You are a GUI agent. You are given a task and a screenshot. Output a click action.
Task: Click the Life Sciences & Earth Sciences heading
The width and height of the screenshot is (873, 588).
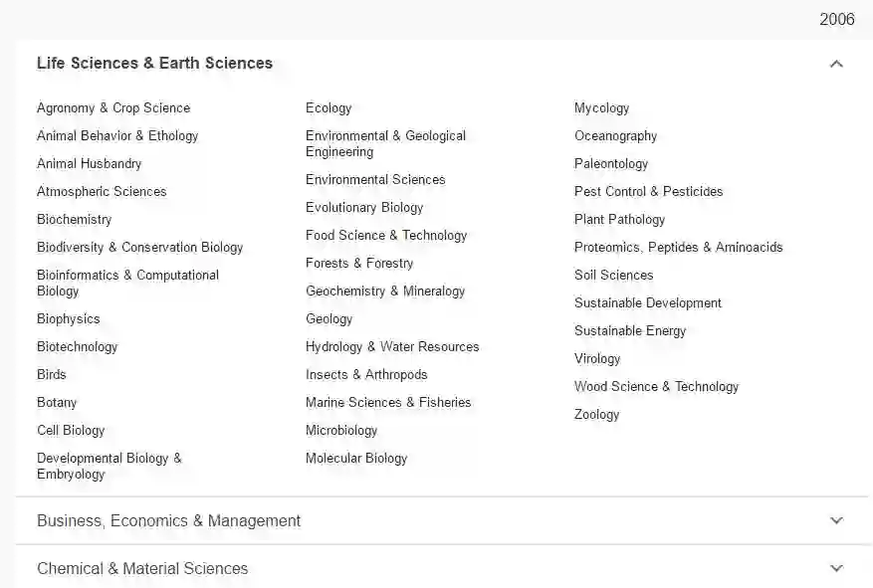154,64
